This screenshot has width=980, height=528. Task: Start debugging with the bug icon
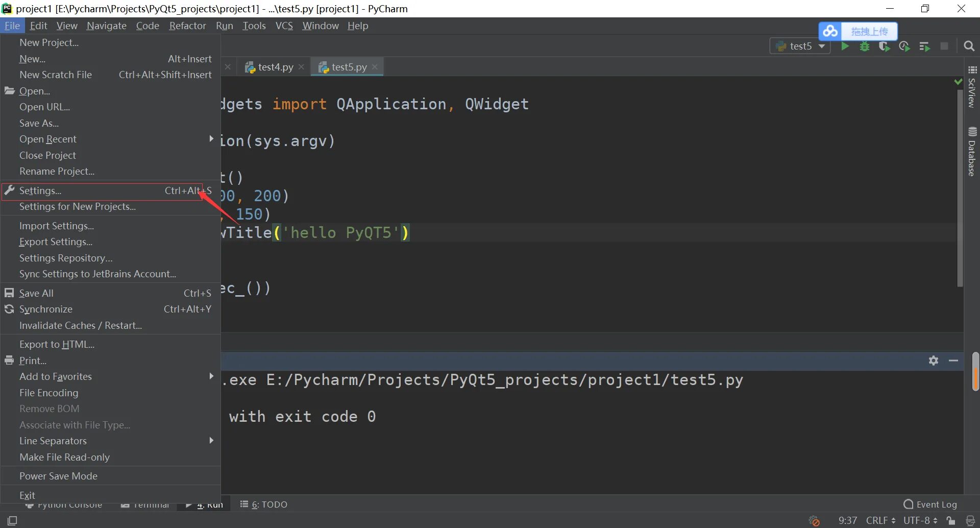coord(865,46)
